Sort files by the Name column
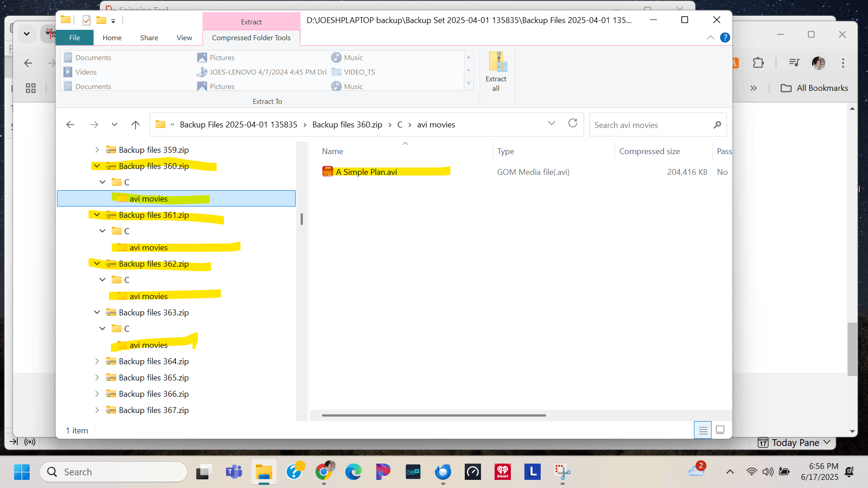868x488 pixels. 332,151
